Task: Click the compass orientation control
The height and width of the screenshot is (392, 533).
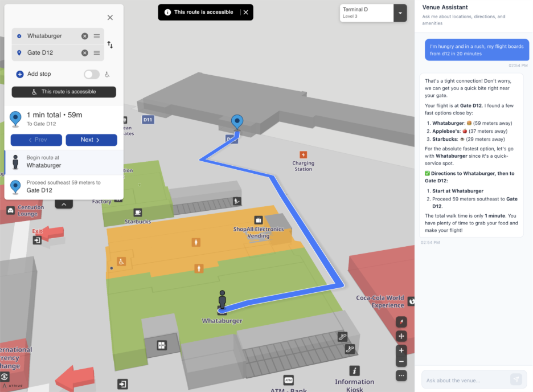Action: (401, 322)
